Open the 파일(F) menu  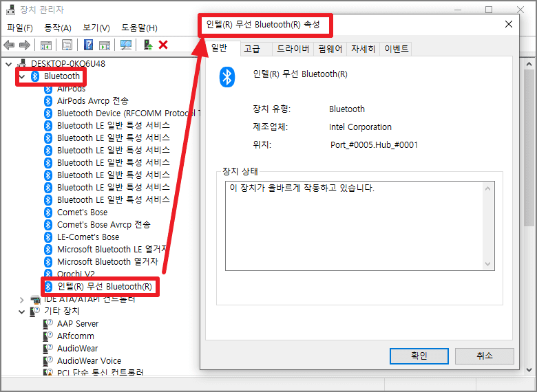pos(19,28)
